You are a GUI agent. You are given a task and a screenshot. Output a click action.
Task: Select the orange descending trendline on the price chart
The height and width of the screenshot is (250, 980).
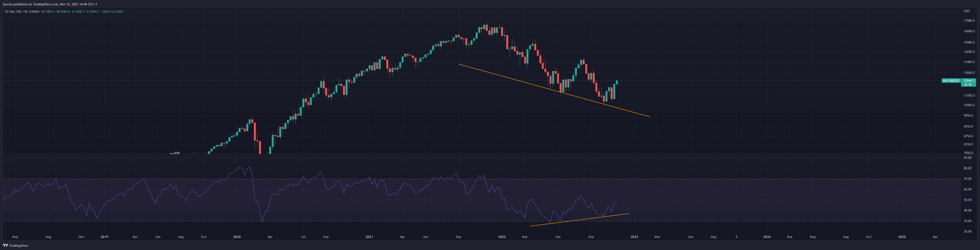[x=554, y=90]
